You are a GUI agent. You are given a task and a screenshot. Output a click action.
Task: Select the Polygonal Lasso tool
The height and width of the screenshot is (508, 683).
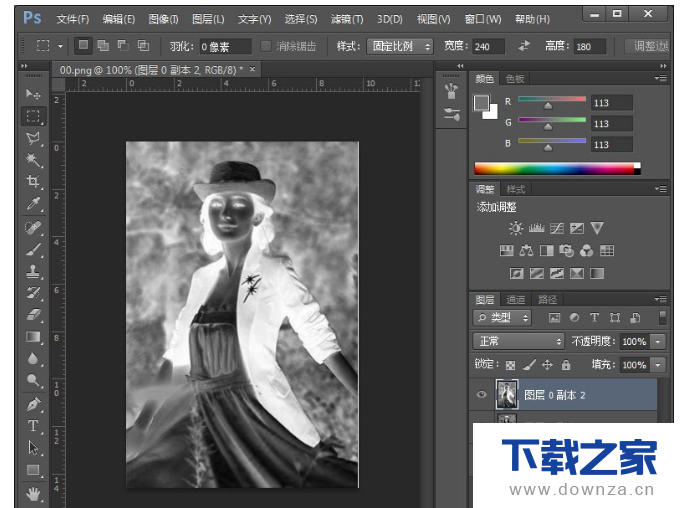[33, 138]
